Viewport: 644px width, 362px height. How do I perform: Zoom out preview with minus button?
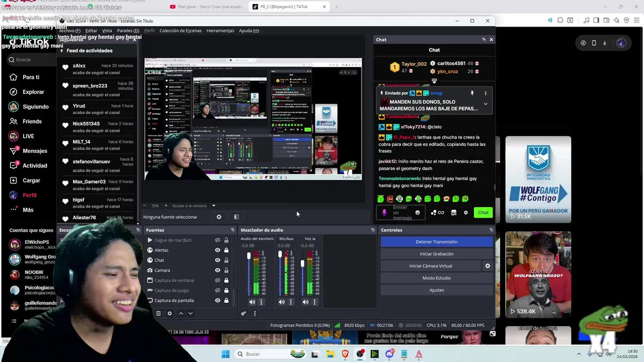point(145,206)
